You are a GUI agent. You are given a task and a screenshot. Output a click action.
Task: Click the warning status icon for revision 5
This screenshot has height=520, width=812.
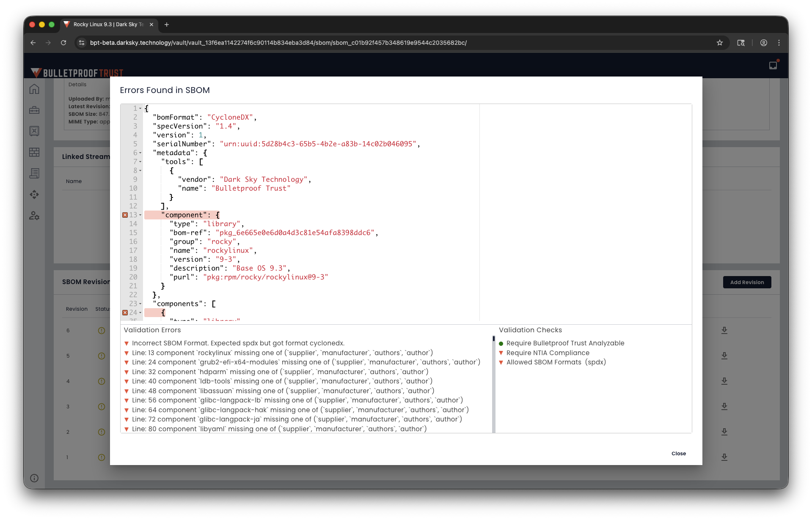click(x=102, y=356)
